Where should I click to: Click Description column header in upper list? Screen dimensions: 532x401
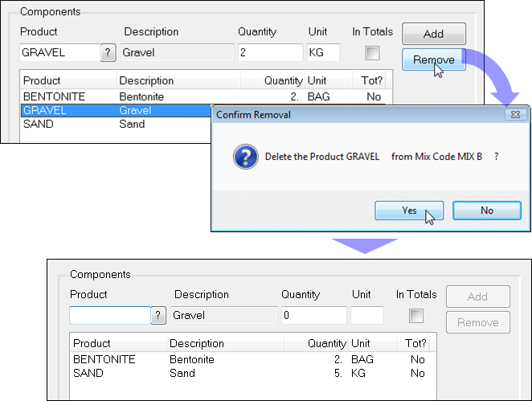178,80
